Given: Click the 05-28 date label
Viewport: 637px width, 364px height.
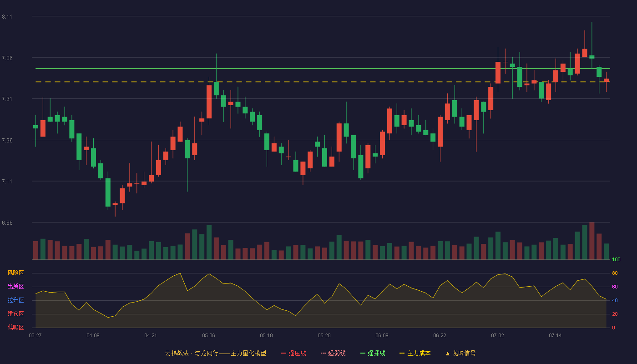Looking at the screenshot, I should coord(324,335).
